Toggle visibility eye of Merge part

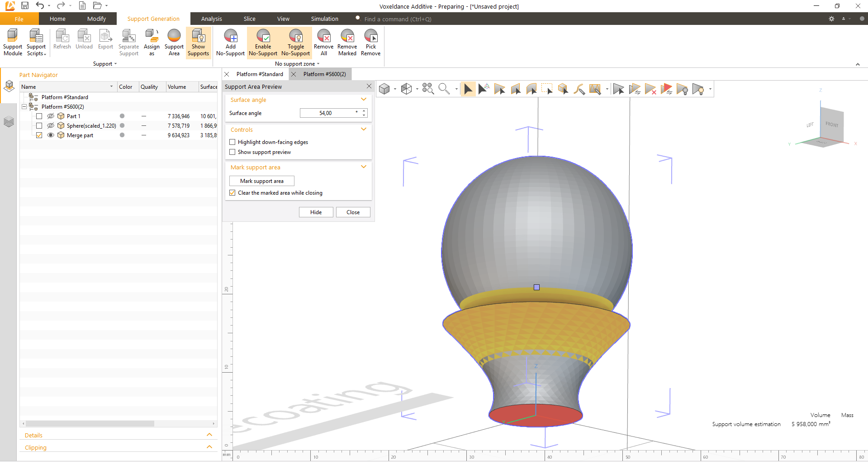pyautogui.click(x=51, y=135)
